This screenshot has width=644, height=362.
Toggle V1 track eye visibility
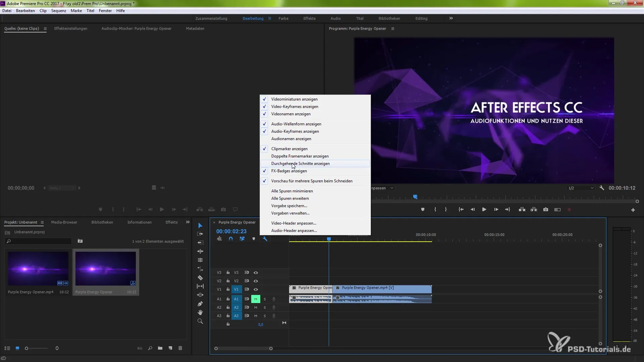256,289
